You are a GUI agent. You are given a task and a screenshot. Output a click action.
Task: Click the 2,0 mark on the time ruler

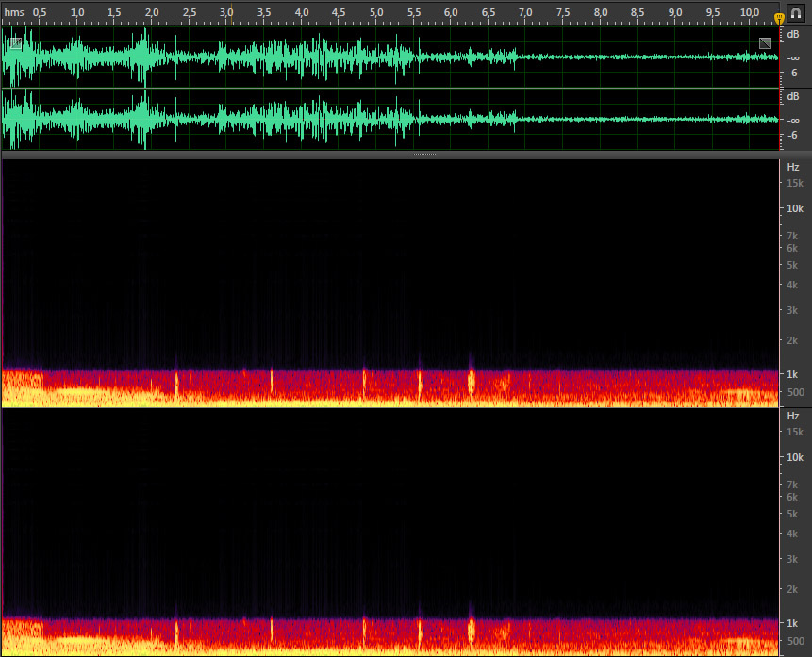tap(152, 12)
